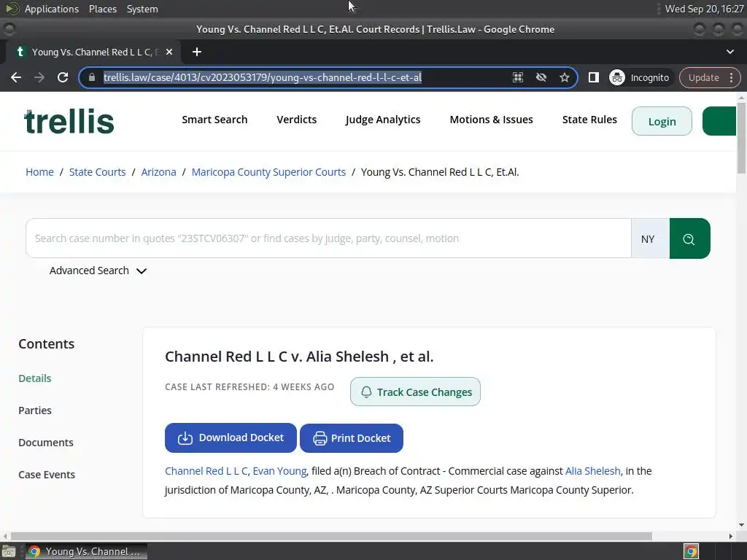
Task: Click the vertical page scrollbar thumb
Action: pyautogui.click(x=741, y=138)
